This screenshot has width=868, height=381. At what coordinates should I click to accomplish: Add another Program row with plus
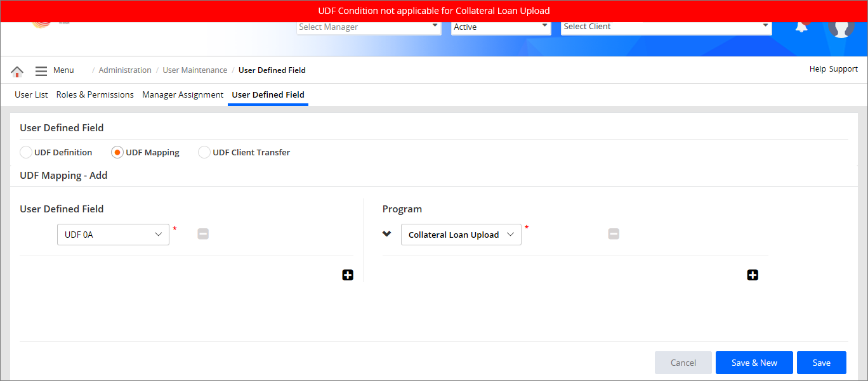tap(753, 275)
